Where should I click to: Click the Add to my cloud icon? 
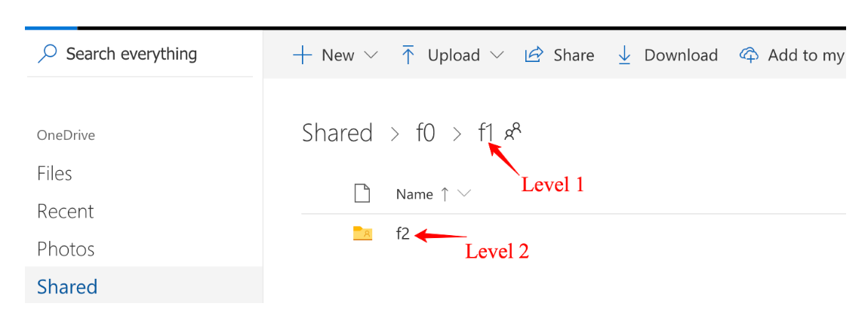(x=749, y=55)
